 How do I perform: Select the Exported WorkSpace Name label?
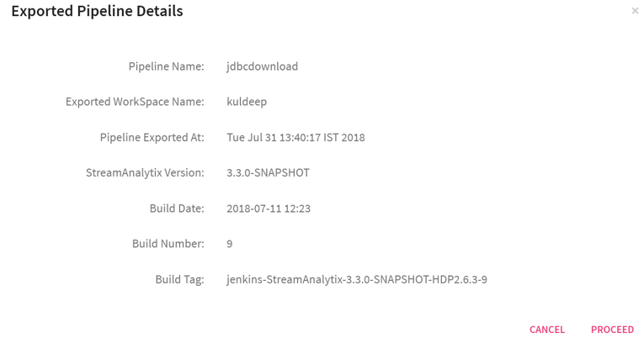[x=135, y=102]
